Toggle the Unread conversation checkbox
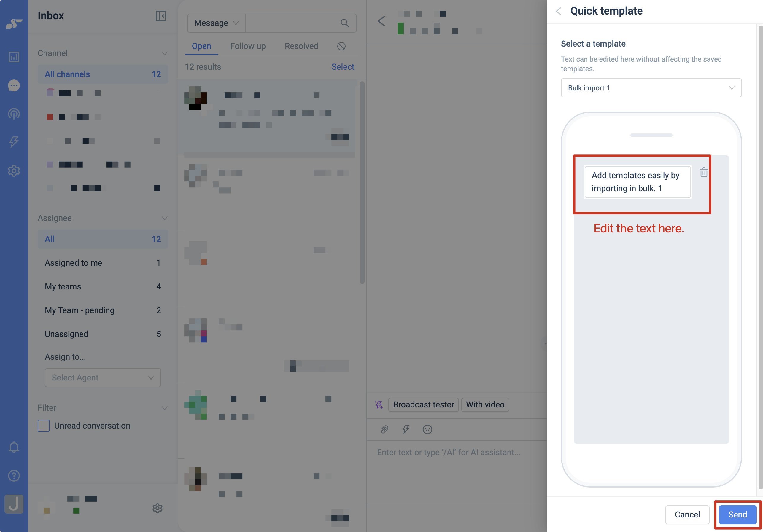 point(44,426)
